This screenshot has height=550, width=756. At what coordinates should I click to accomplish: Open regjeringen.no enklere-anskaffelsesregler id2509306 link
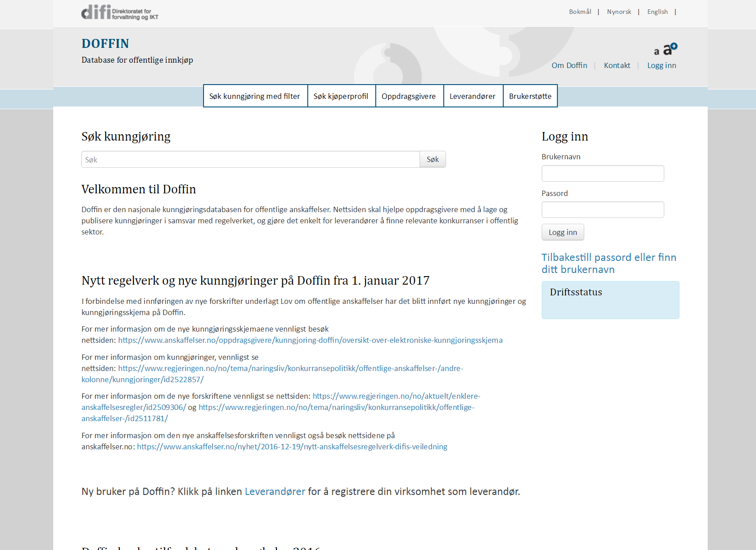click(396, 396)
